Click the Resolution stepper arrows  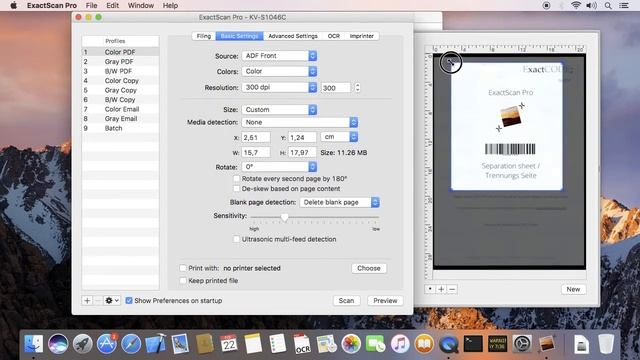click(x=357, y=87)
